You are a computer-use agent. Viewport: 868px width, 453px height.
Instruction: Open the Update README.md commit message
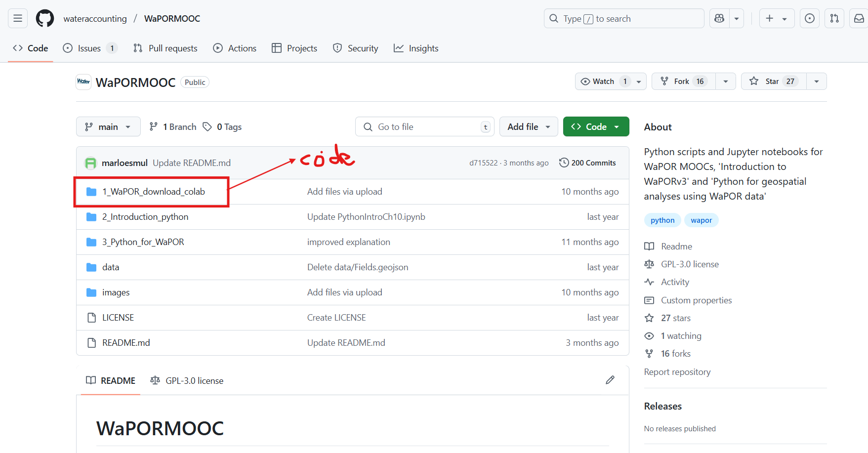pos(192,163)
